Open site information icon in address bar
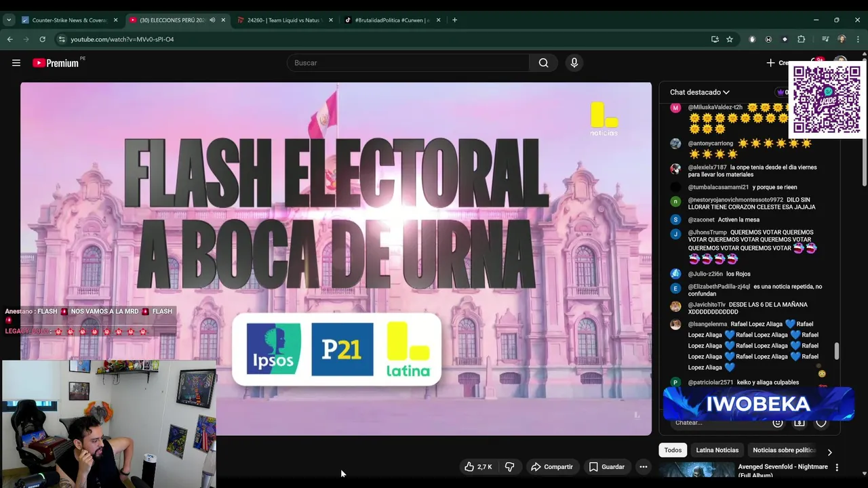Image resolution: width=868 pixels, height=488 pixels. click(x=61, y=39)
